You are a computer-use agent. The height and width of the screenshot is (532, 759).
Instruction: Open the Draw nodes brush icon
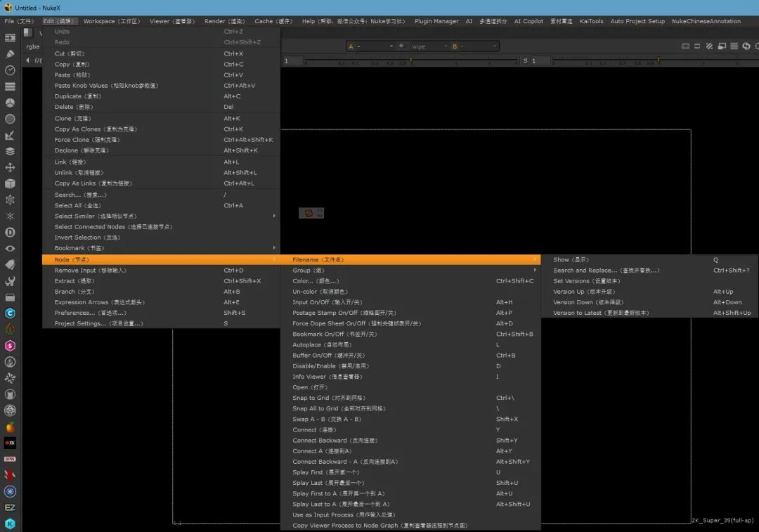coord(10,53)
